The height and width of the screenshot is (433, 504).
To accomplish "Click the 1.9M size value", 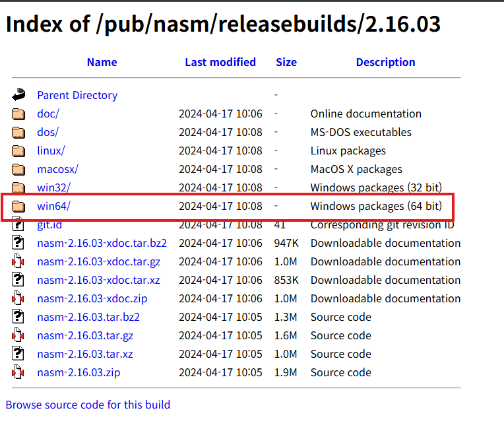I will pyautogui.click(x=286, y=372).
